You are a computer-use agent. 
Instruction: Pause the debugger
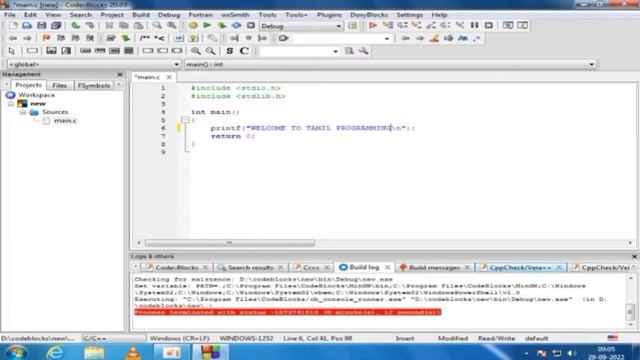click(x=474, y=26)
